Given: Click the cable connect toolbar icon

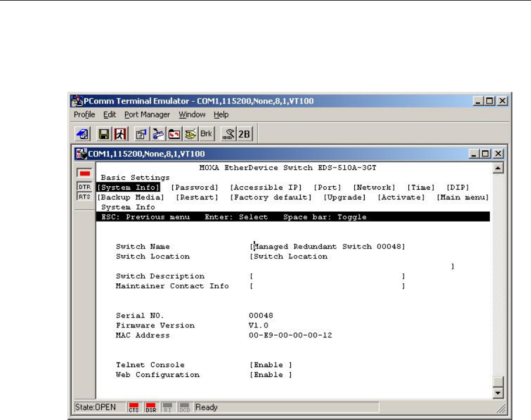Looking at the screenshot, I should click(x=158, y=134).
